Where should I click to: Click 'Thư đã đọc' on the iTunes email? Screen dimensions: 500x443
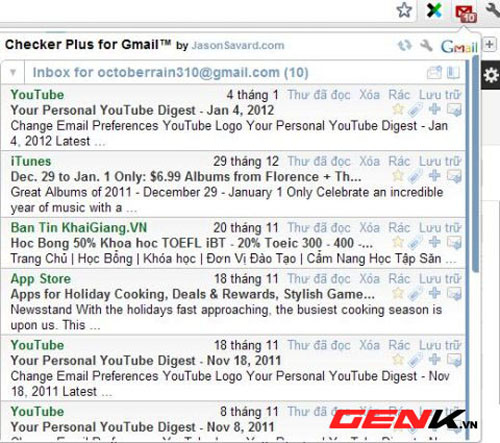(x=319, y=161)
